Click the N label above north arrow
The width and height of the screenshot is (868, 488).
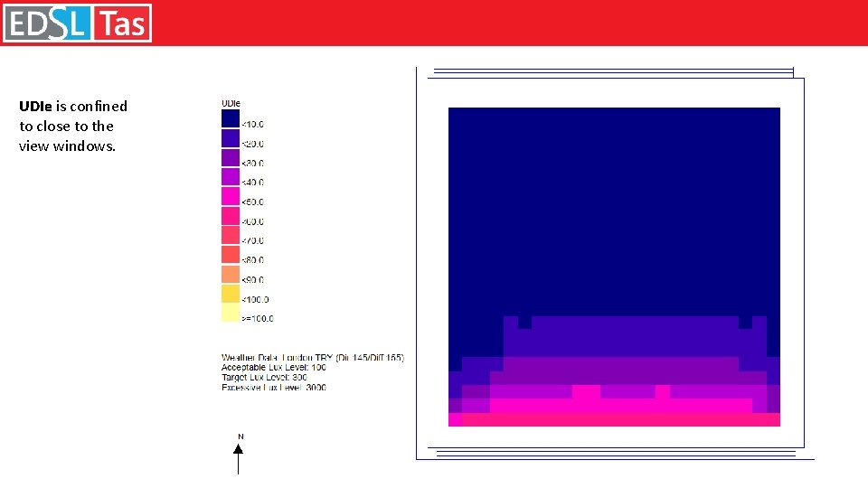[x=241, y=436]
